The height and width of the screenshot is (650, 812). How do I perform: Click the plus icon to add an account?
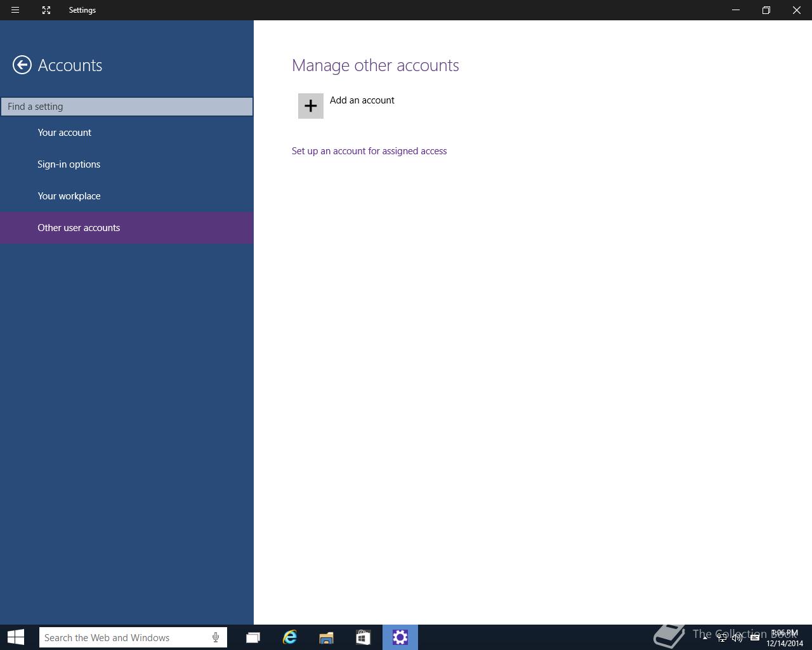311,106
